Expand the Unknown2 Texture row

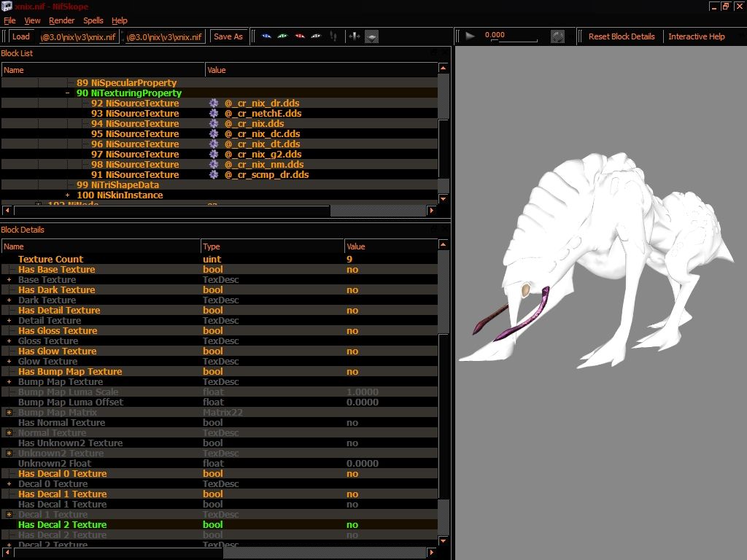tap(9, 454)
